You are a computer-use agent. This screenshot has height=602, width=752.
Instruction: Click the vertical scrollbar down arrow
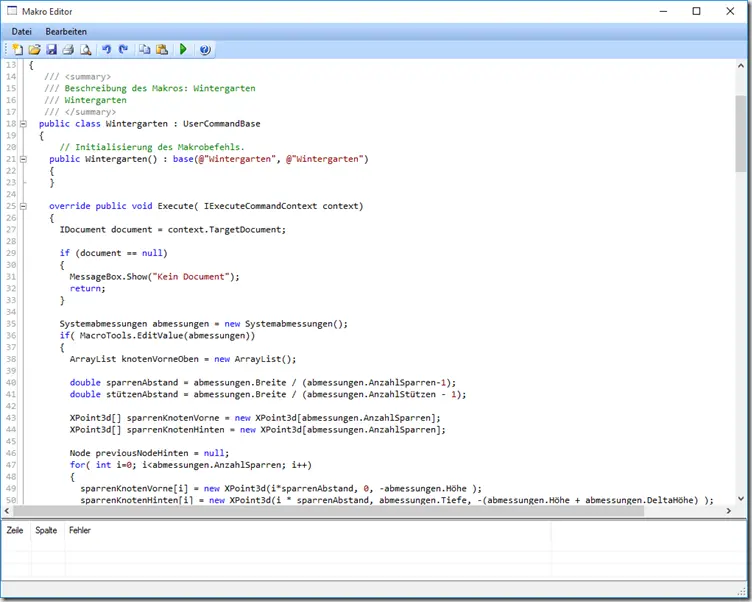[741, 499]
